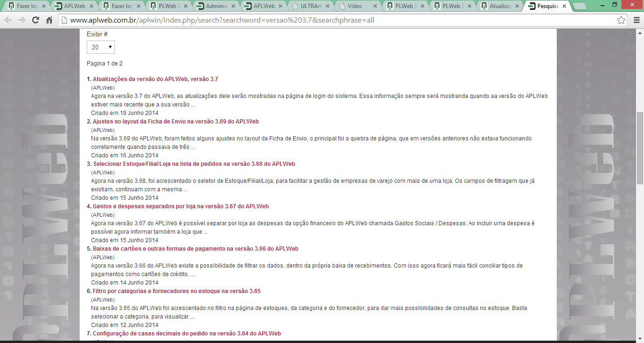Open 'Gastos e despesas separados por loja' link
Screen dimensions: 644x343
pos(181,206)
